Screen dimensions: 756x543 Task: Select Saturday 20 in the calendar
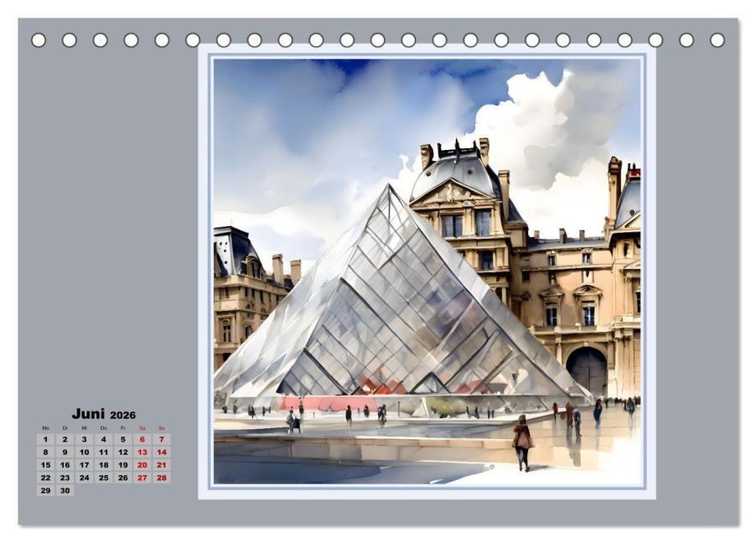coord(142,465)
